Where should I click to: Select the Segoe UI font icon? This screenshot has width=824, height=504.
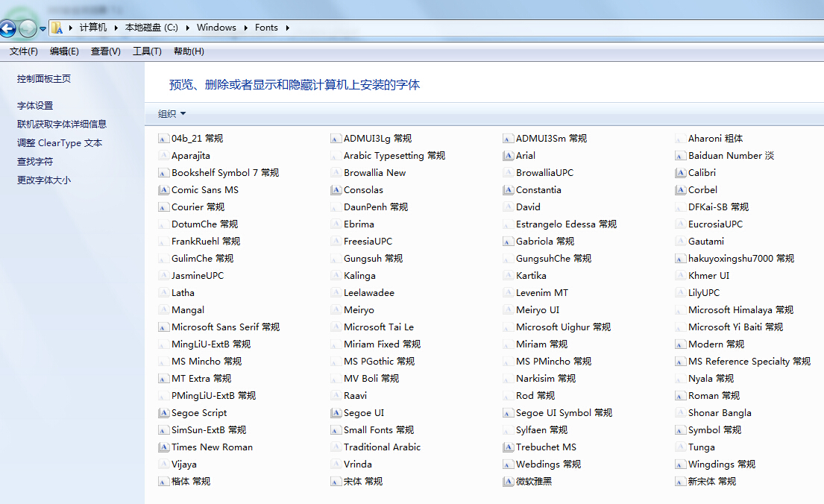336,413
